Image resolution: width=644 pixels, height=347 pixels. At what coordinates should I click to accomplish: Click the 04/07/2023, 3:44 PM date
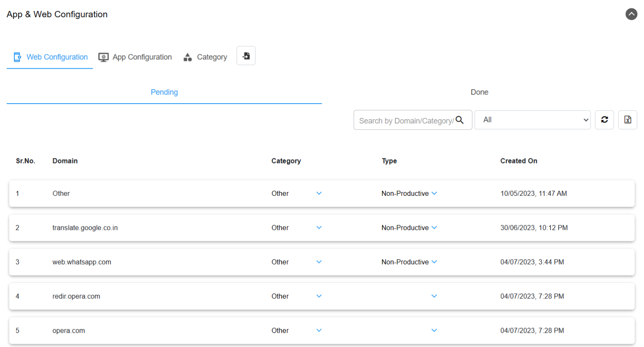tap(532, 262)
